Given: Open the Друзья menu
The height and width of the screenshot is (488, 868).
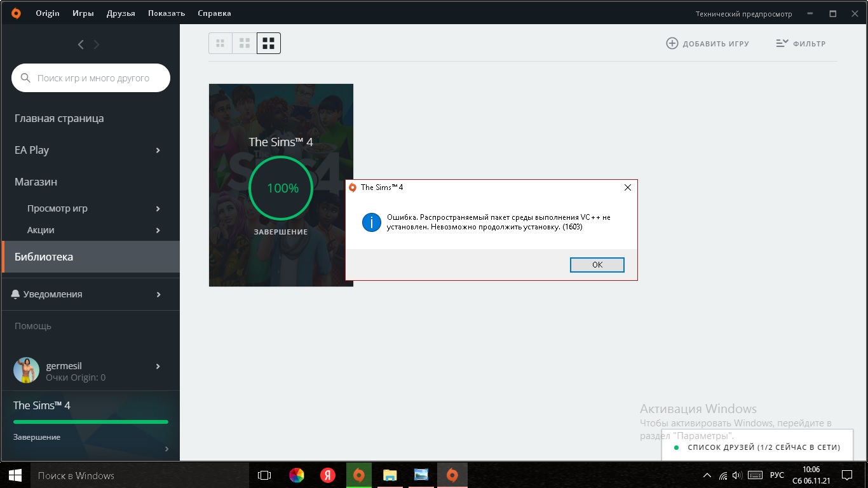Looking at the screenshot, I should pyautogui.click(x=121, y=13).
